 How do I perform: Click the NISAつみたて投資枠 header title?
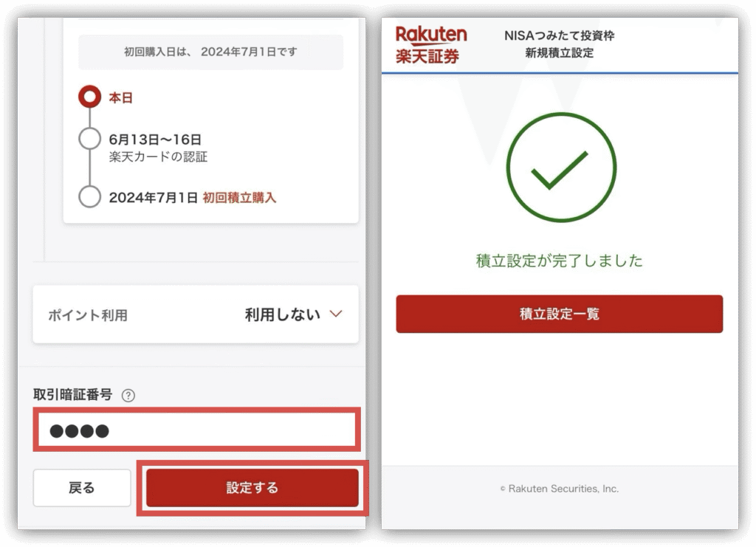click(560, 35)
